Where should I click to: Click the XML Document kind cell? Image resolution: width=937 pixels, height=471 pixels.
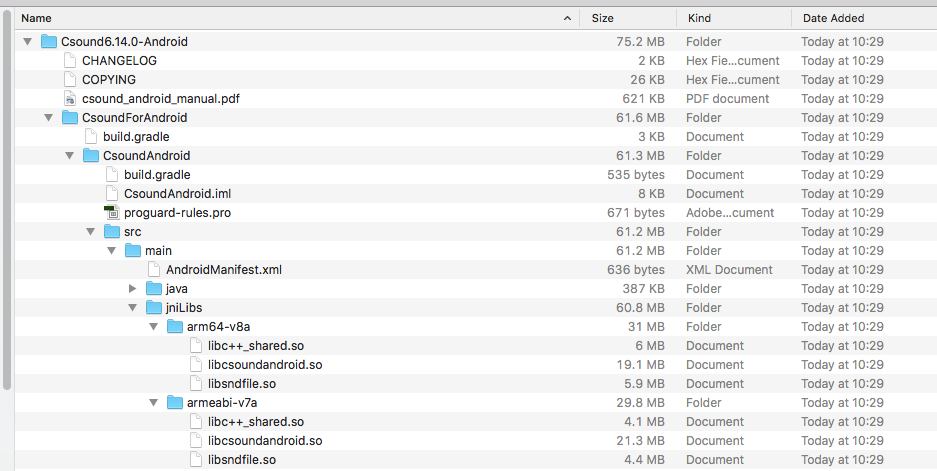coord(729,270)
